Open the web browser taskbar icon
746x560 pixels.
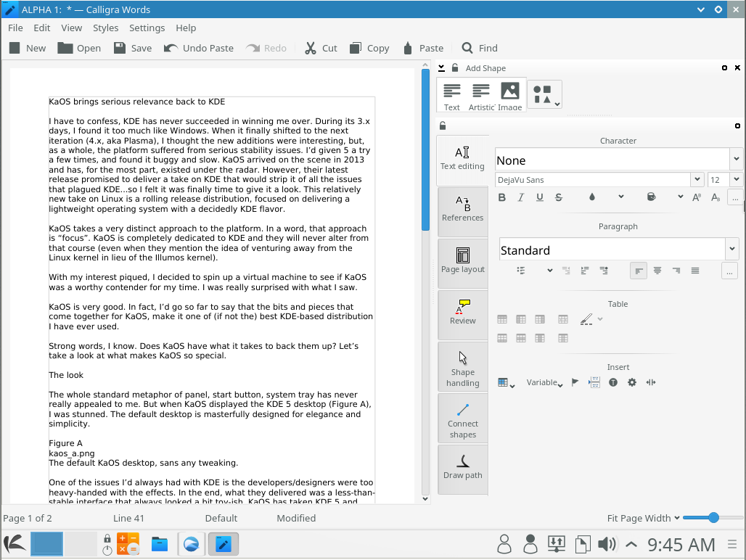pos(192,544)
